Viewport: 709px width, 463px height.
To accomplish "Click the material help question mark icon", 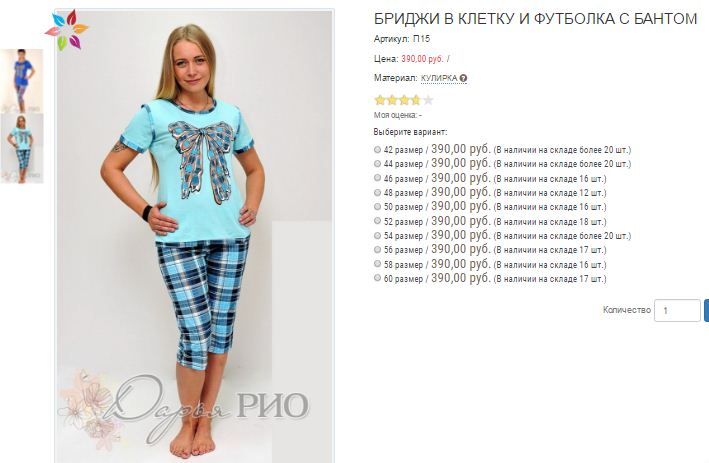I will pyautogui.click(x=463, y=78).
